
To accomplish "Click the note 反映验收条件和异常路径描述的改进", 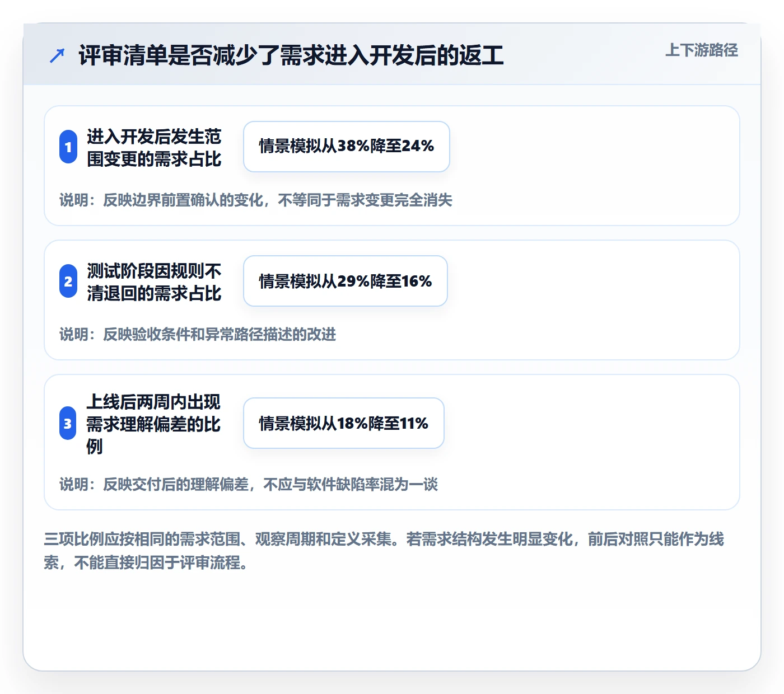I will click(x=198, y=334).
